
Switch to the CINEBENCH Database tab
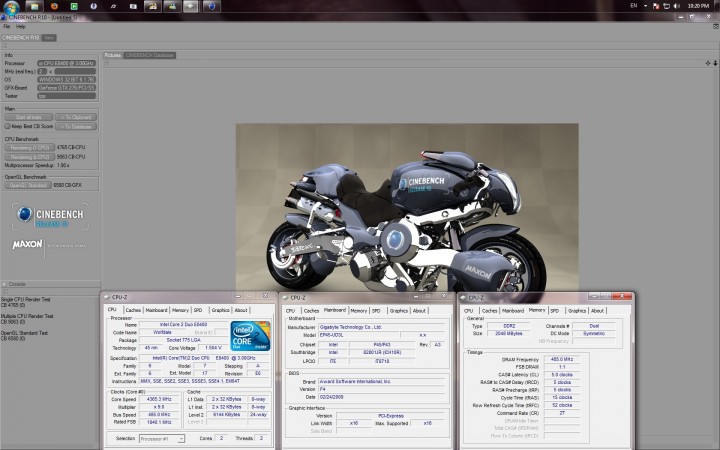(x=150, y=55)
